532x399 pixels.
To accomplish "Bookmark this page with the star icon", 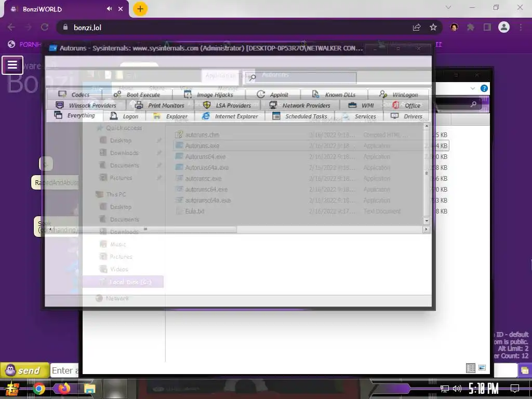I will tap(433, 27).
